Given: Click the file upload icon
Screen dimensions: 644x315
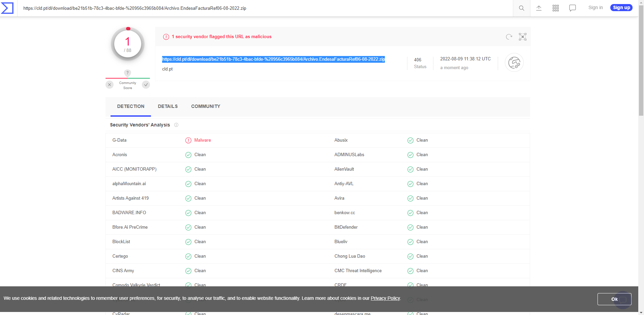Looking at the screenshot, I should (538, 8).
